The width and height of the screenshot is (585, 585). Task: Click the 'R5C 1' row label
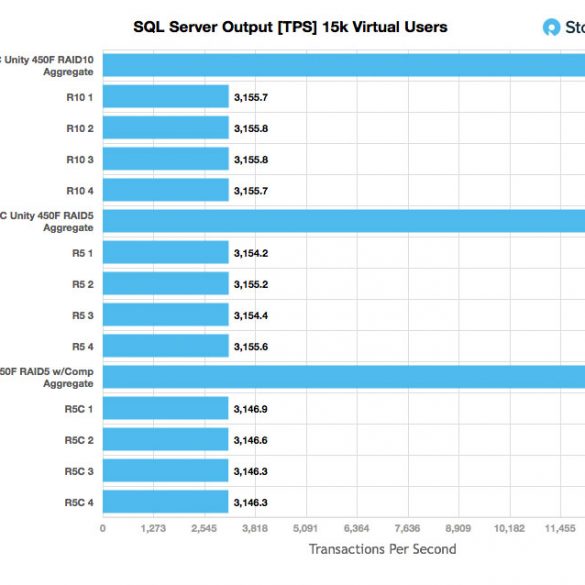79,409
